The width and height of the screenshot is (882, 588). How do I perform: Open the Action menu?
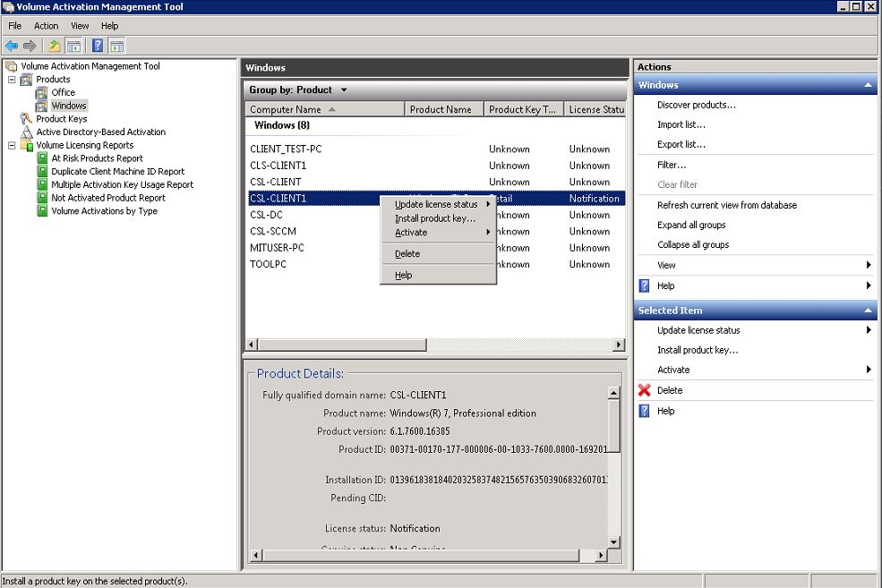pyautogui.click(x=46, y=26)
